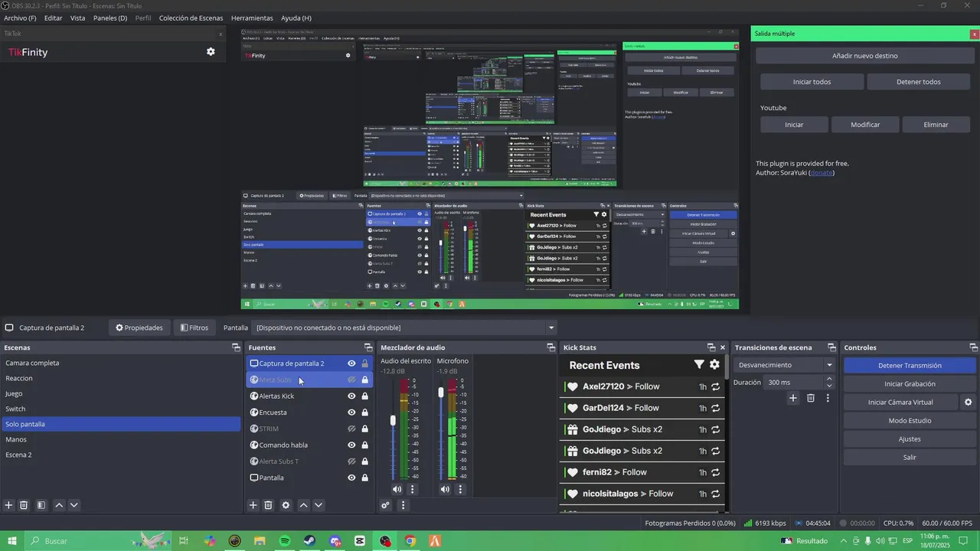Open mixer menu three-dot icon at bottom
Screen dimensions: 980x551
pos(403,505)
